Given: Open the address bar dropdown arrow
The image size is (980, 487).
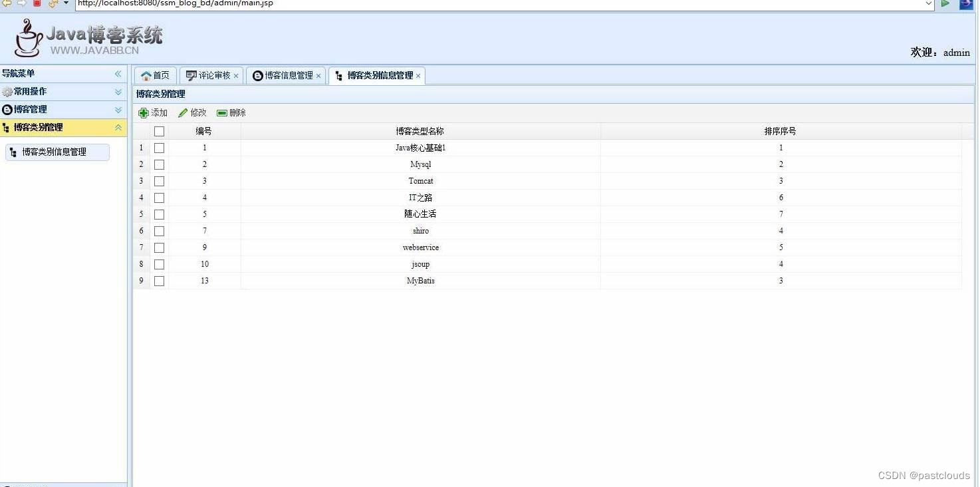Looking at the screenshot, I should pos(928,3).
